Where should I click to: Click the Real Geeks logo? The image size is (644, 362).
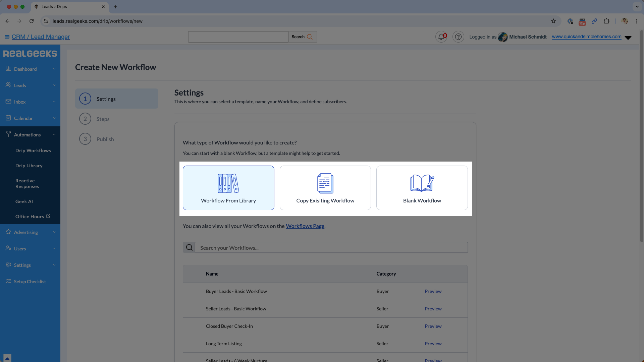(x=30, y=54)
